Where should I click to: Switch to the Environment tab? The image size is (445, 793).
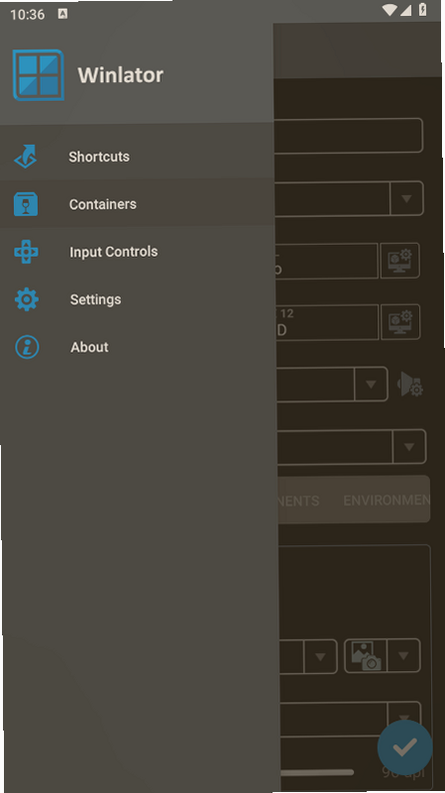tap(386, 500)
